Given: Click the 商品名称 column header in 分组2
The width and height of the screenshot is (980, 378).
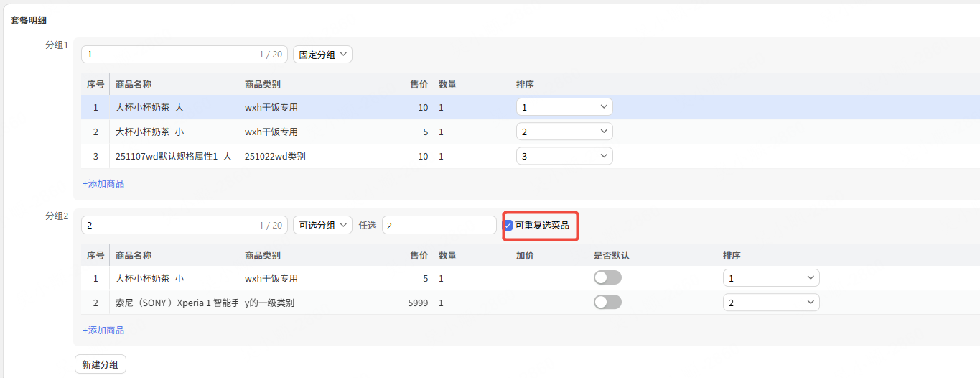Looking at the screenshot, I should click(x=134, y=256).
